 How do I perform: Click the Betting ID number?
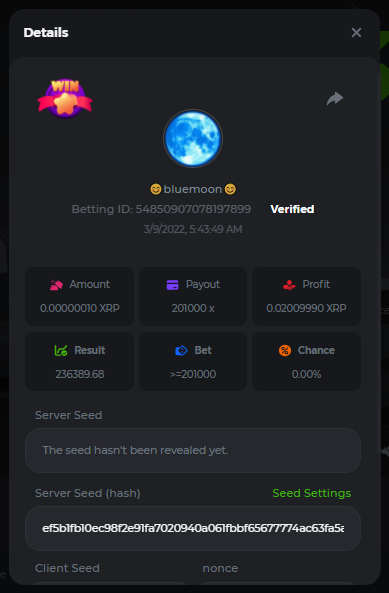click(193, 209)
